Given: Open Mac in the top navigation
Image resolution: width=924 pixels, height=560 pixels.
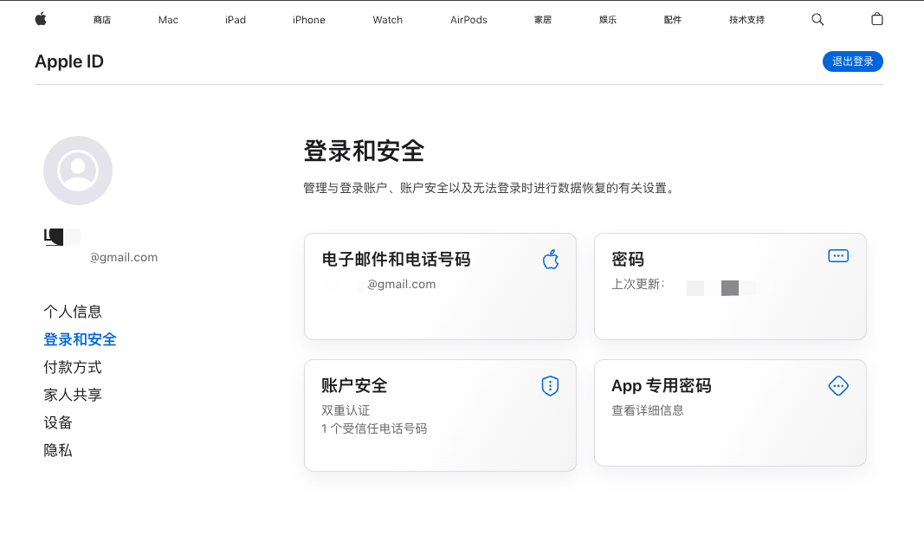Looking at the screenshot, I should [168, 20].
